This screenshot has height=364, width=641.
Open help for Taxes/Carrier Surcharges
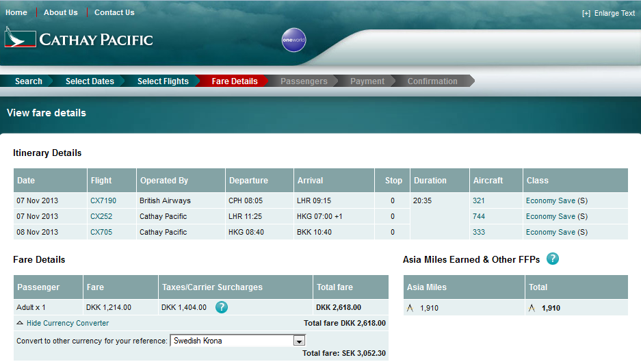pyautogui.click(x=222, y=307)
